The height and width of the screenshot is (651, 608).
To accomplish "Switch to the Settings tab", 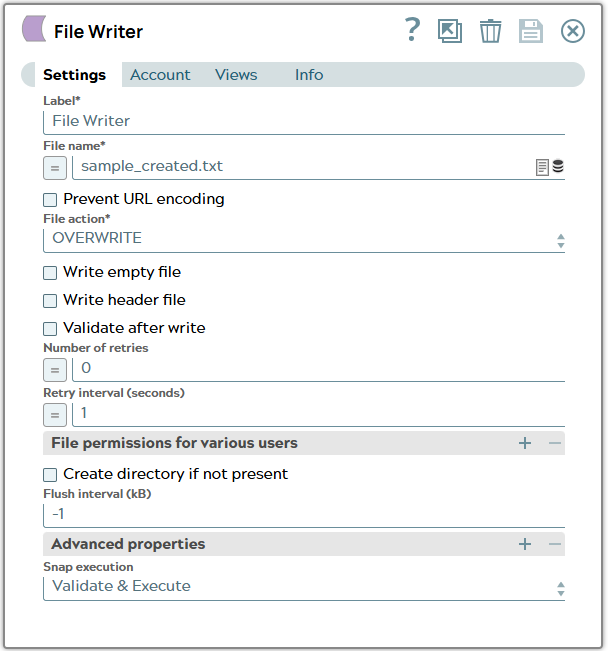I will click(x=75, y=75).
